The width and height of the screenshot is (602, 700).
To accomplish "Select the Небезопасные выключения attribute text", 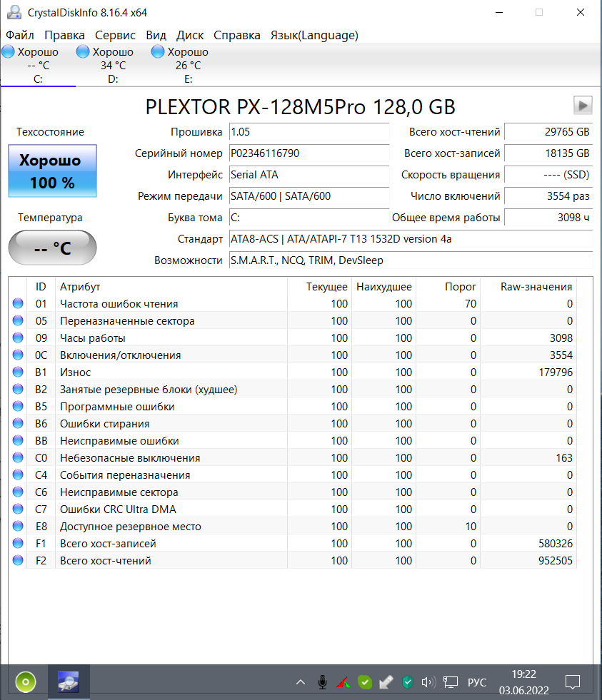I will click(130, 458).
